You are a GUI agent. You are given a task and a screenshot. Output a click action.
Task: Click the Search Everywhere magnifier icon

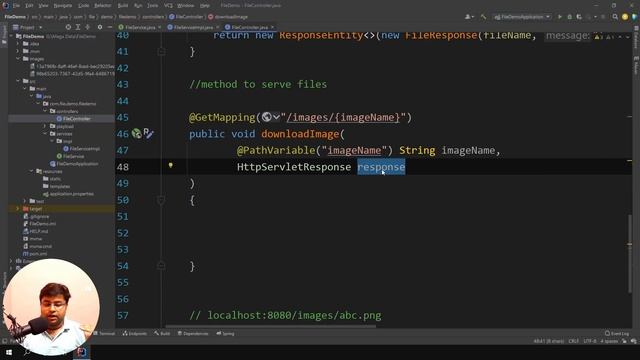[x=615, y=17]
